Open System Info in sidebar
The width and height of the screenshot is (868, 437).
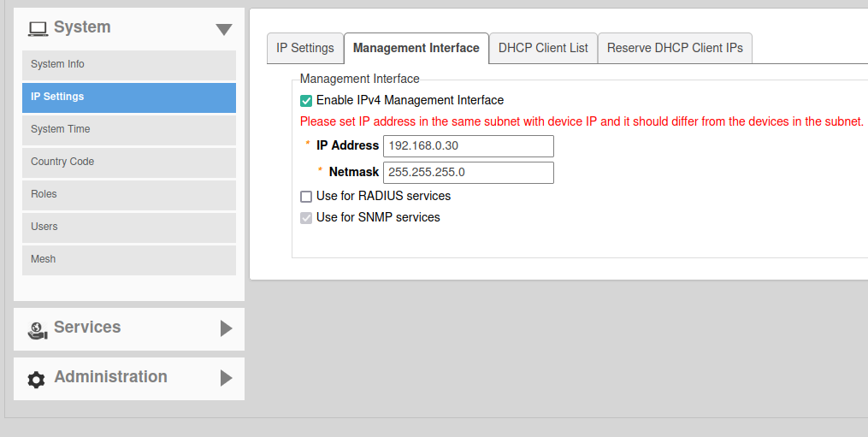(x=129, y=65)
